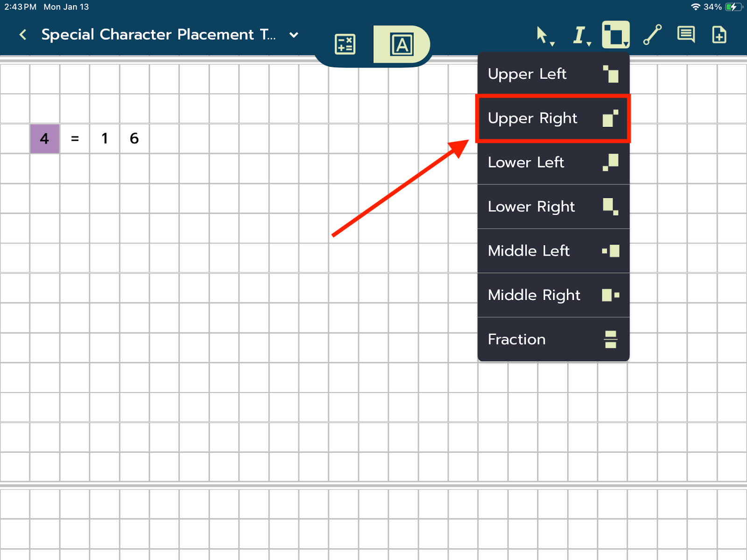Select Lower Left from placement menu
This screenshot has height=560, width=747.
click(x=553, y=162)
